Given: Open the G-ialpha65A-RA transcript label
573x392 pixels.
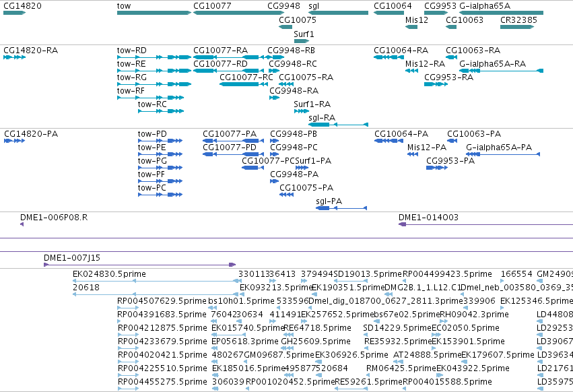Looking at the screenshot, I should pos(493,63).
